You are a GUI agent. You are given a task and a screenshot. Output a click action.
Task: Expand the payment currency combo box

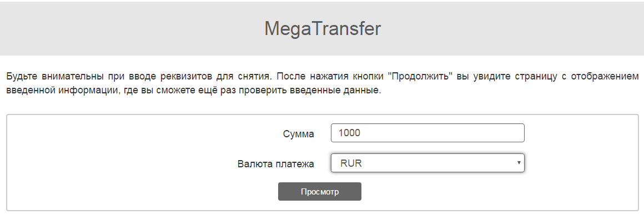point(427,163)
